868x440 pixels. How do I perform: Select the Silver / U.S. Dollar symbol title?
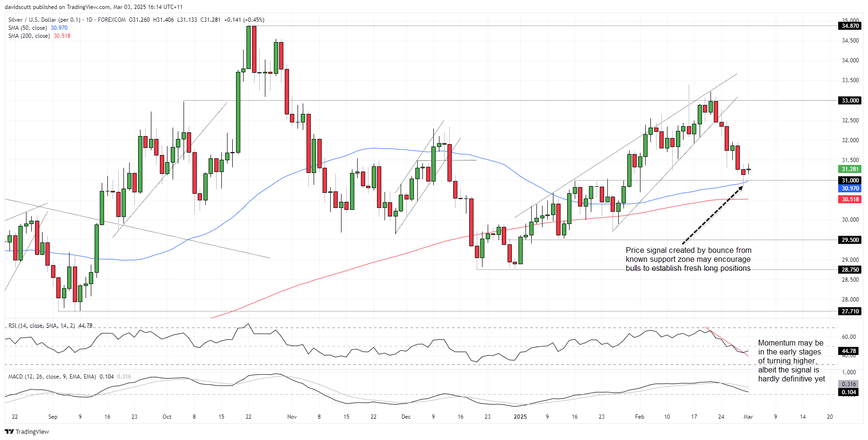(44, 20)
